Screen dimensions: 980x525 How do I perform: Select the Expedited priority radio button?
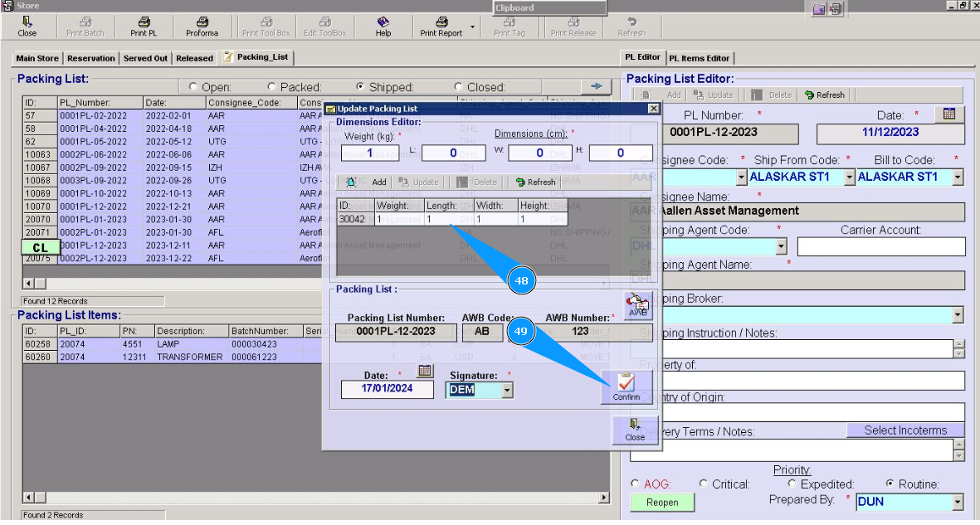pyautogui.click(x=792, y=484)
